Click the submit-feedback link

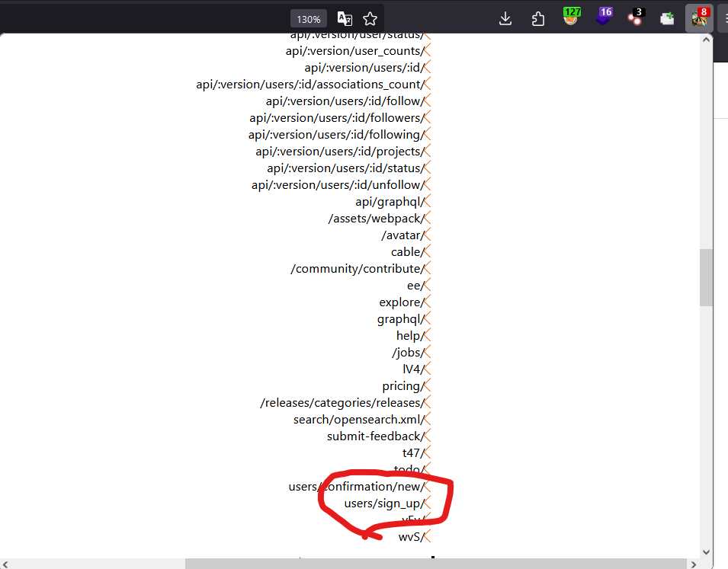click(374, 436)
